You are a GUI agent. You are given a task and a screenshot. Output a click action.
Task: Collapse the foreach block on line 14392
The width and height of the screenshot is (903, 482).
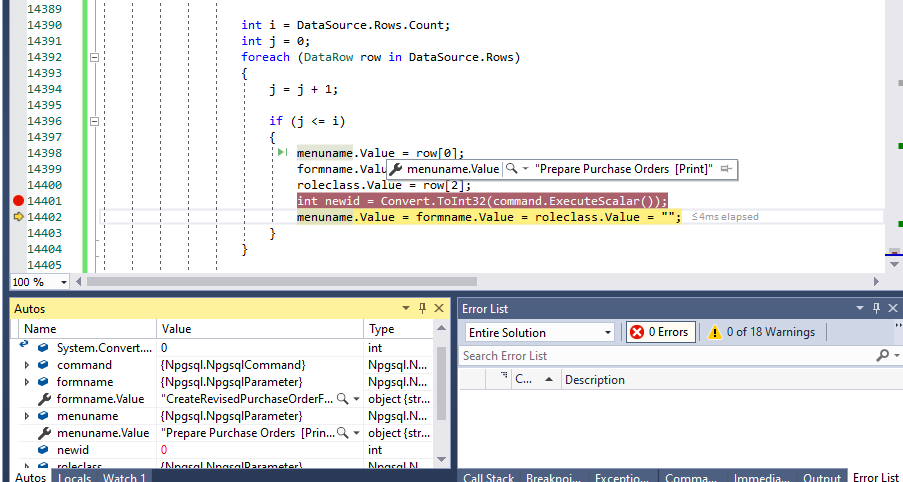pos(95,57)
